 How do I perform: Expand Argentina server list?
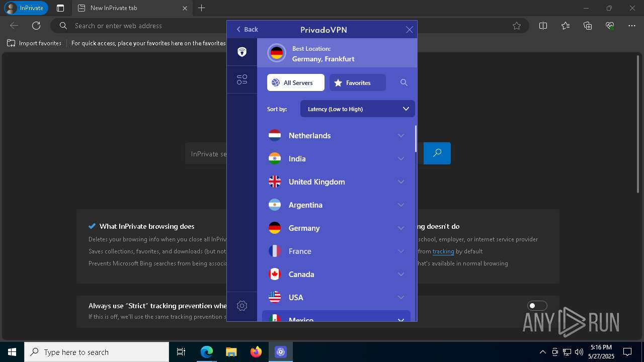[x=401, y=205]
